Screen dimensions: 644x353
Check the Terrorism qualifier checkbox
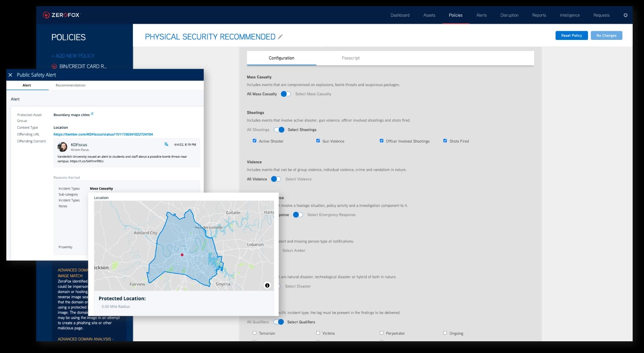pos(254,333)
